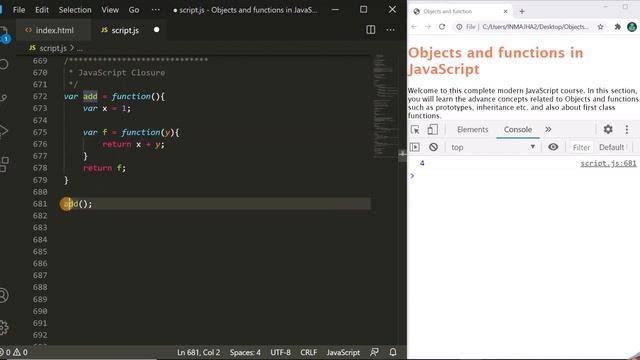The image size is (640, 360).
Task: Open Source Control view in activity bar
Action: (4, 98)
